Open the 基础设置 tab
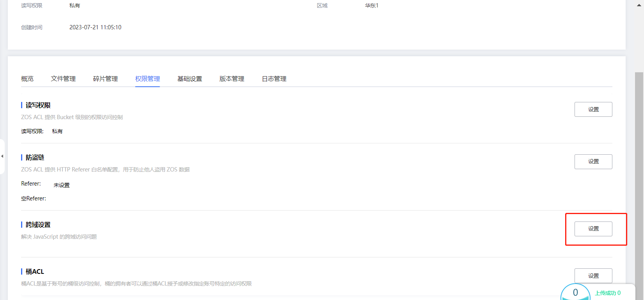Image resolution: width=644 pixels, height=300 pixels. [190, 79]
